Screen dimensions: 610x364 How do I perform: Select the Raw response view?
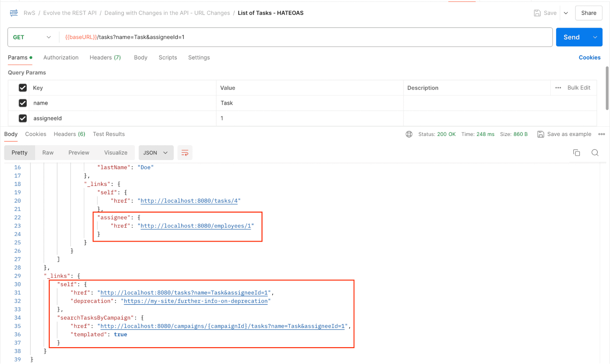point(48,153)
